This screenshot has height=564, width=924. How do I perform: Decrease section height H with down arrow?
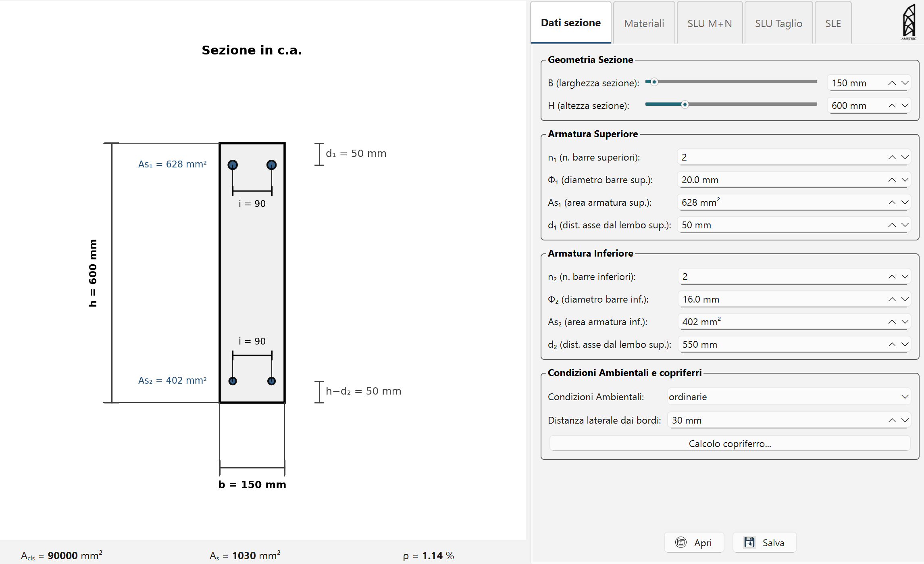[x=905, y=106]
